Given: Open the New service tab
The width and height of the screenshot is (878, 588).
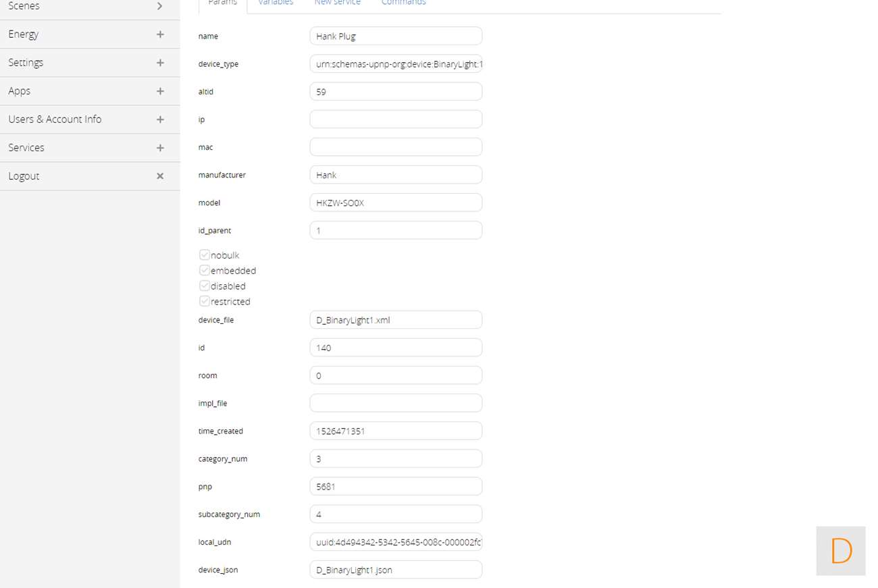Looking at the screenshot, I should 337,3.
